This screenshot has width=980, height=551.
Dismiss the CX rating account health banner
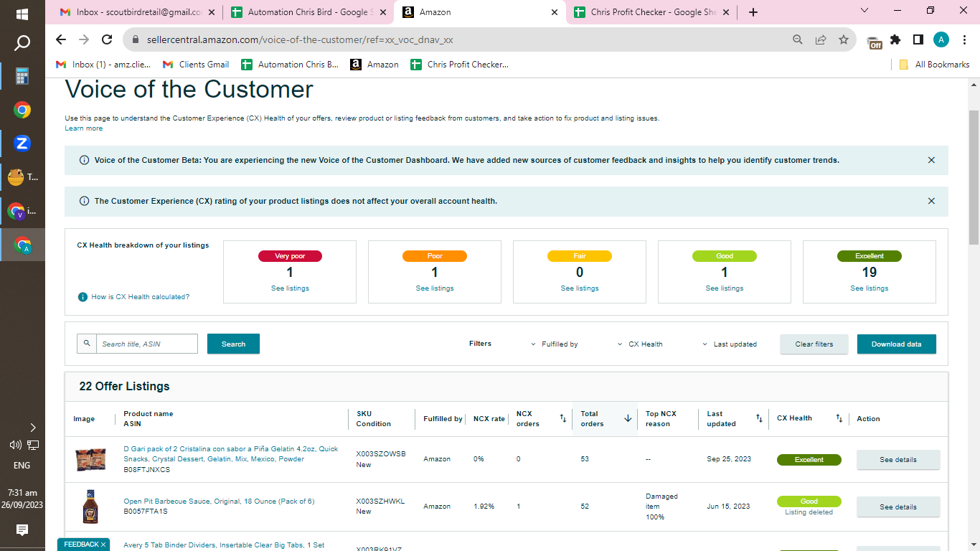[x=931, y=201]
